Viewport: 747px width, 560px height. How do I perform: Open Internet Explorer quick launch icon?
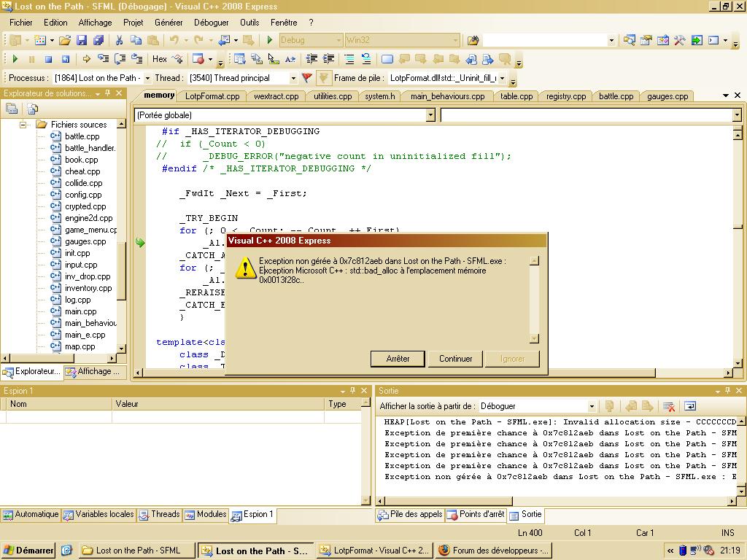point(66,551)
